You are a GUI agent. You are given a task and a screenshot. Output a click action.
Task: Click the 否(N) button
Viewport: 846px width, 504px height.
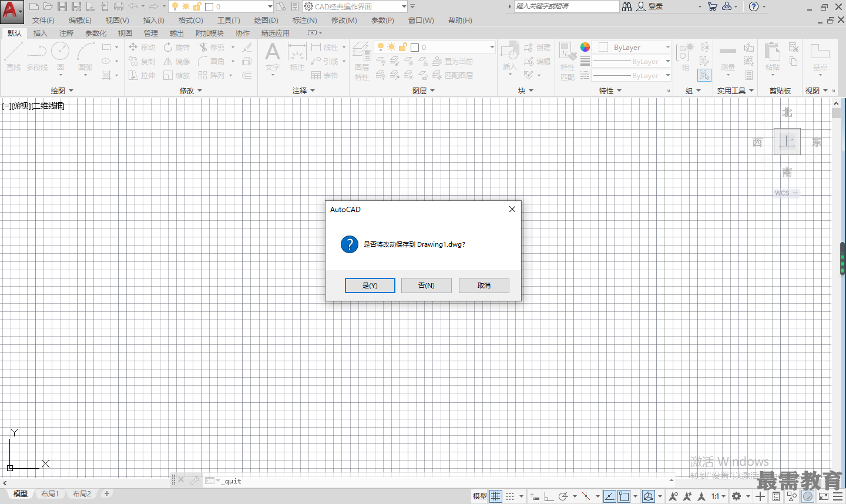(x=427, y=285)
